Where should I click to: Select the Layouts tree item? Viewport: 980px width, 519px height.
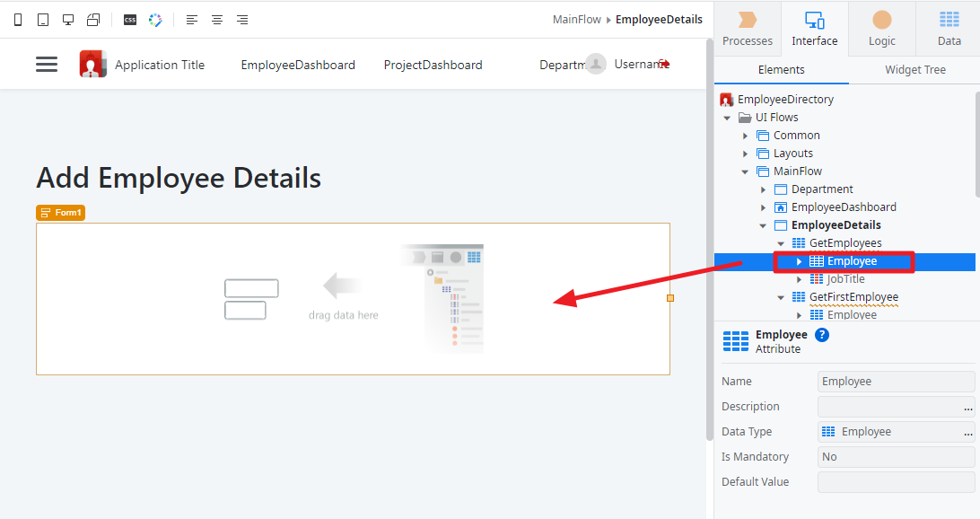pos(793,154)
